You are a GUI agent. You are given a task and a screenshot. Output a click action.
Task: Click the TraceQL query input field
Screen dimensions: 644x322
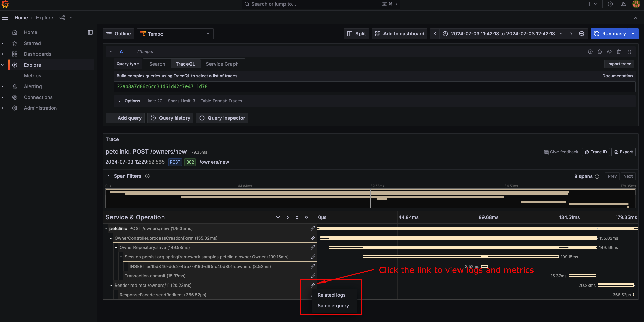tap(374, 86)
